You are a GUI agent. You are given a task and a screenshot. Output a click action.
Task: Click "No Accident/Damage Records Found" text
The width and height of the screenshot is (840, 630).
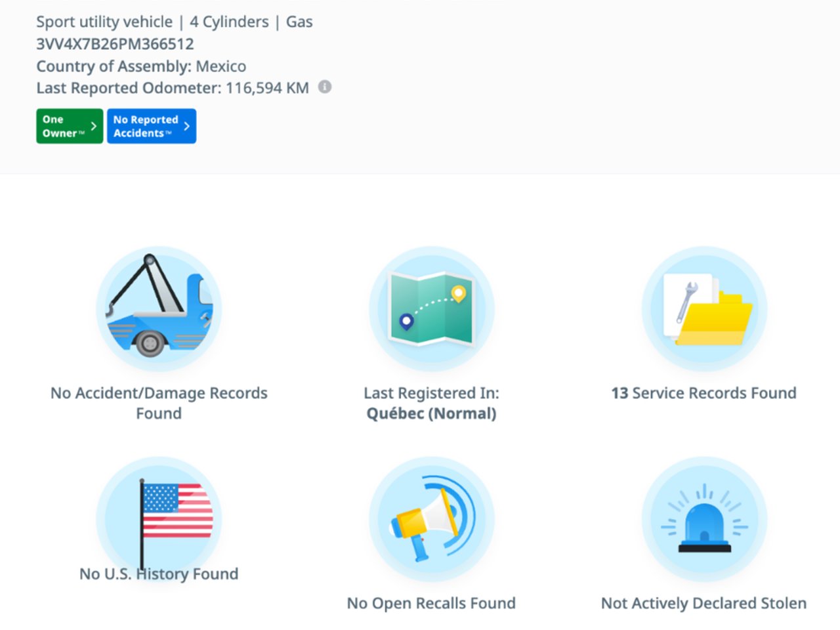(159, 403)
